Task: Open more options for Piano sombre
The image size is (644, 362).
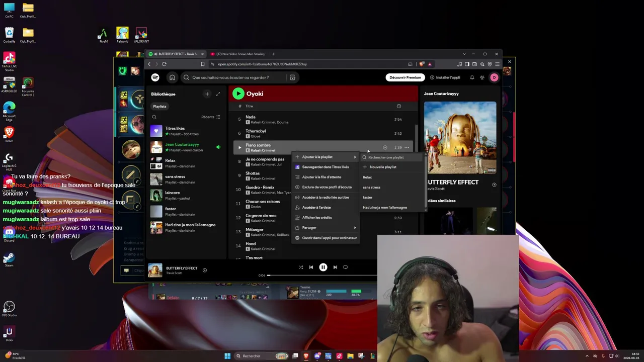Action: 407,147
